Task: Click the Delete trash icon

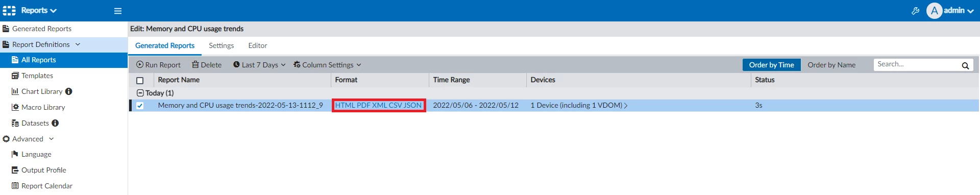Action: click(195, 65)
